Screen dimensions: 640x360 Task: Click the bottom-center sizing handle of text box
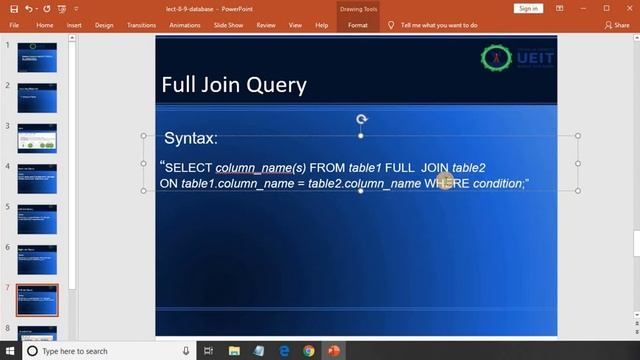pyautogui.click(x=361, y=191)
